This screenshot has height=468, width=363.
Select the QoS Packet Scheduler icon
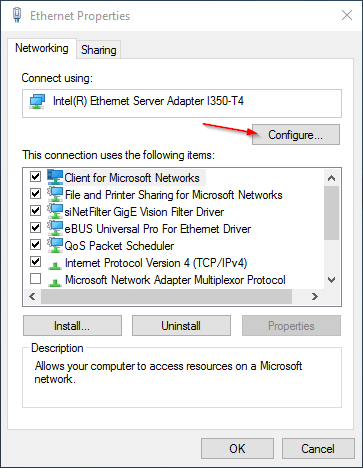click(55, 245)
